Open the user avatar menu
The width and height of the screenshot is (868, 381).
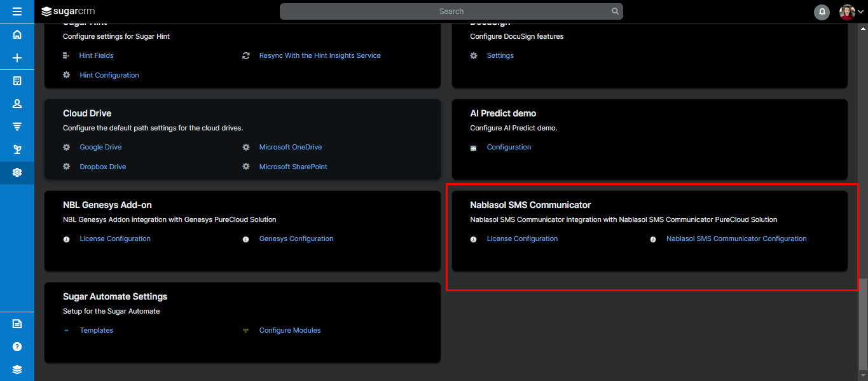pos(851,12)
